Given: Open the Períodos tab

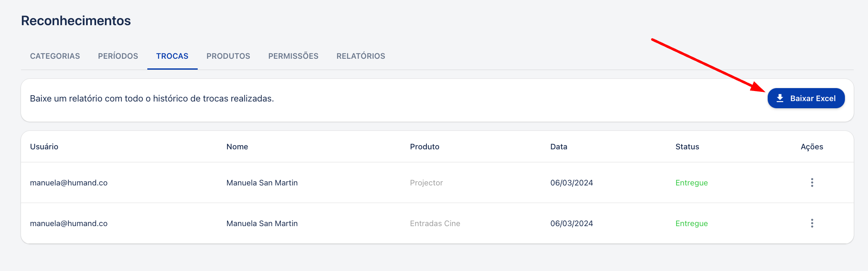Looking at the screenshot, I should click(118, 56).
